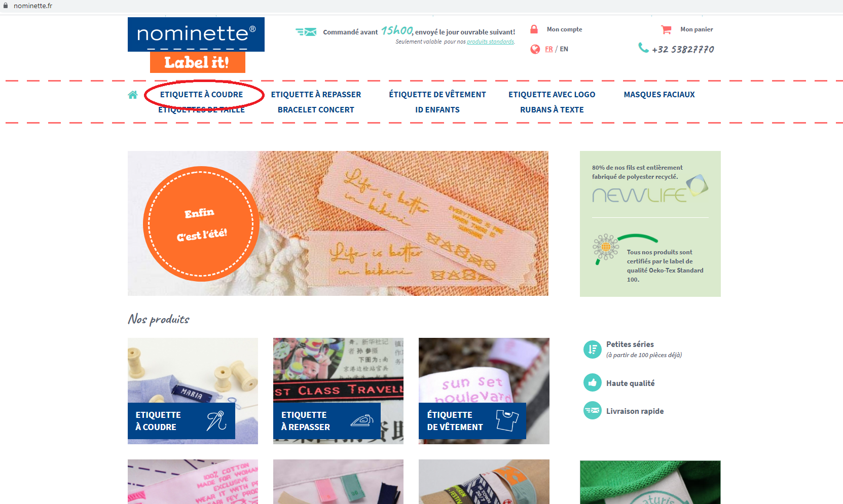Image resolution: width=843 pixels, height=504 pixels.
Task: Open Etiquette à repasser menu item
Action: click(x=316, y=95)
